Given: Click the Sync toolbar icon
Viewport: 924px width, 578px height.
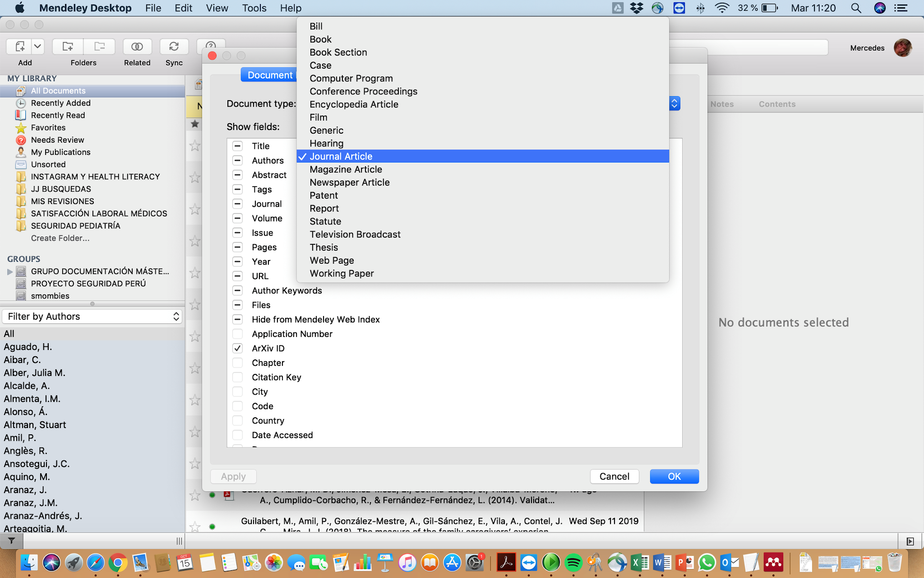Looking at the screenshot, I should click(x=174, y=47).
